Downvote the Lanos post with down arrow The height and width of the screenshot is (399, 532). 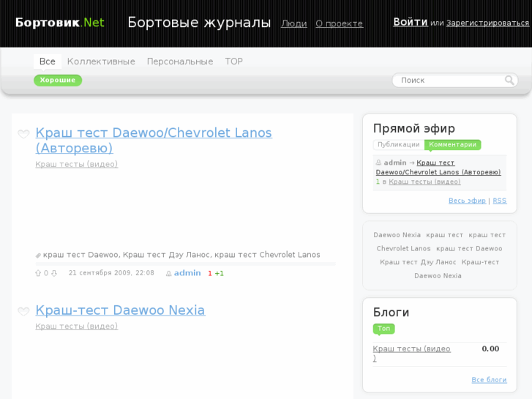point(53,273)
